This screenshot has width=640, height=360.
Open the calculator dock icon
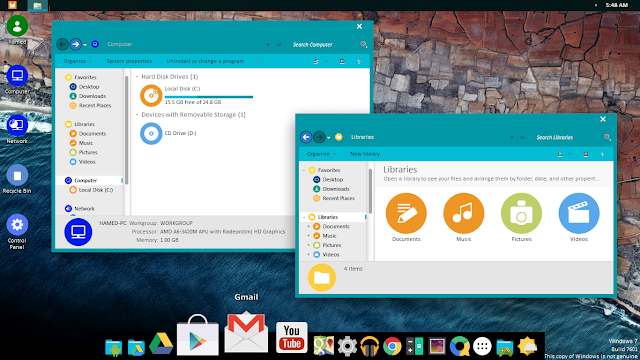click(415, 347)
